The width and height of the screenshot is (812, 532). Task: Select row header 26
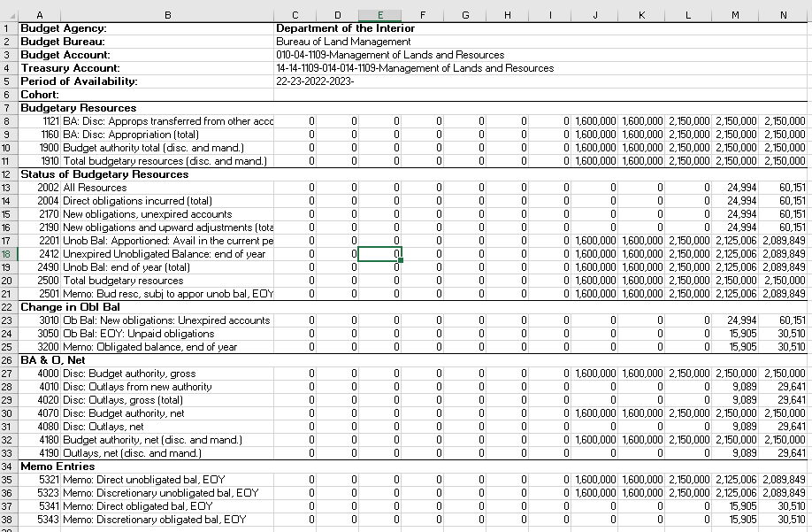tap(9, 360)
